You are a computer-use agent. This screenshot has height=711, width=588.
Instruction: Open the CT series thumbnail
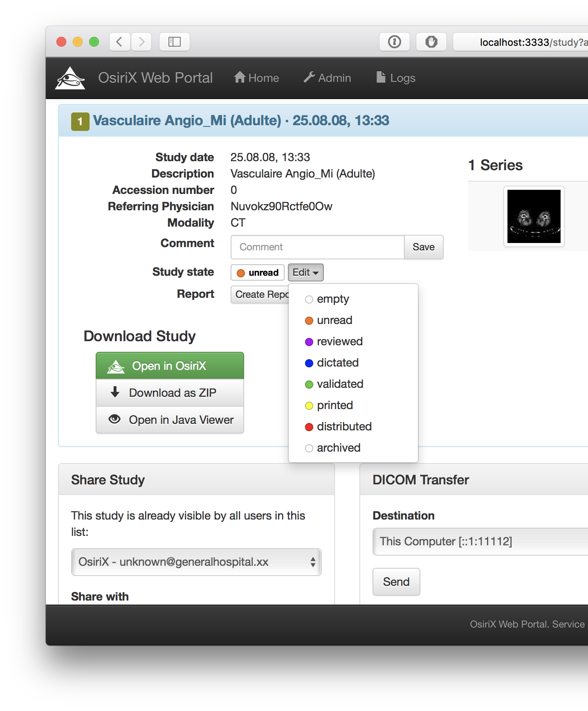tap(534, 216)
